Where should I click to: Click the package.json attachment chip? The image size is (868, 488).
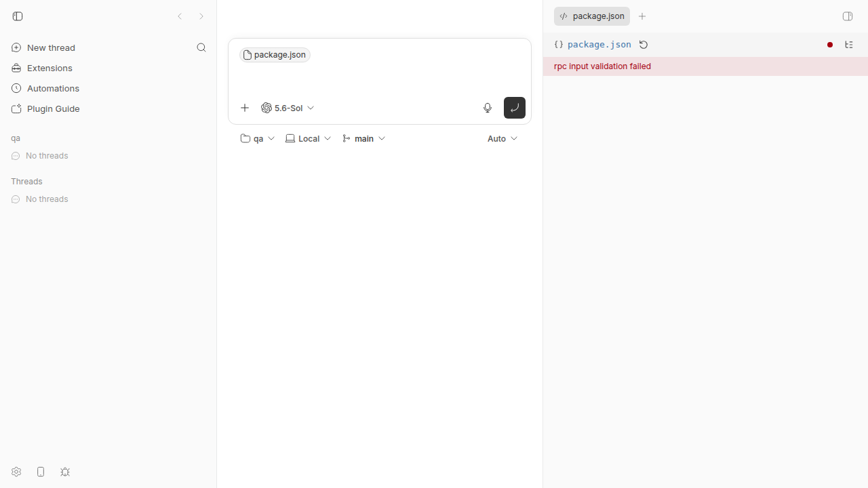click(275, 55)
